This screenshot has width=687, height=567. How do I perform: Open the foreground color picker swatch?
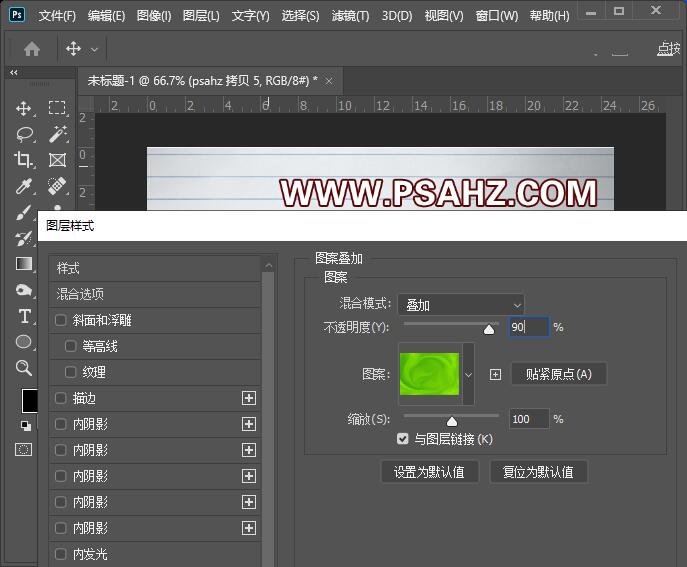(30, 400)
